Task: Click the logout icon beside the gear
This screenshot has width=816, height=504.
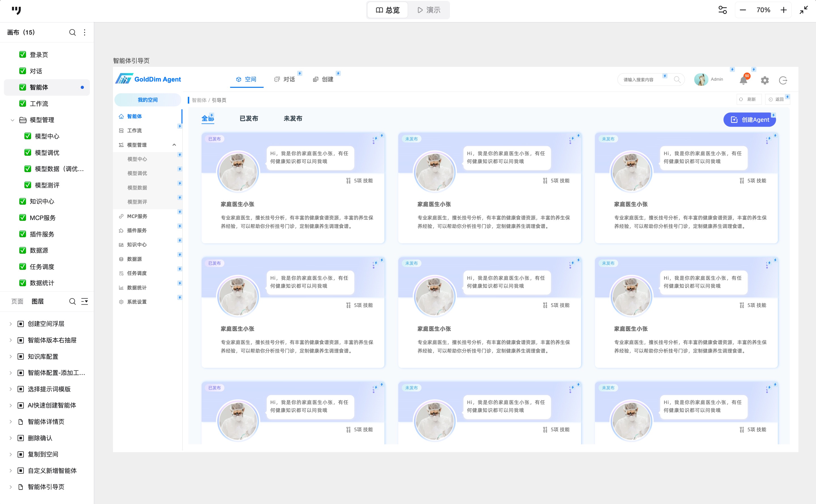Action: [x=783, y=80]
